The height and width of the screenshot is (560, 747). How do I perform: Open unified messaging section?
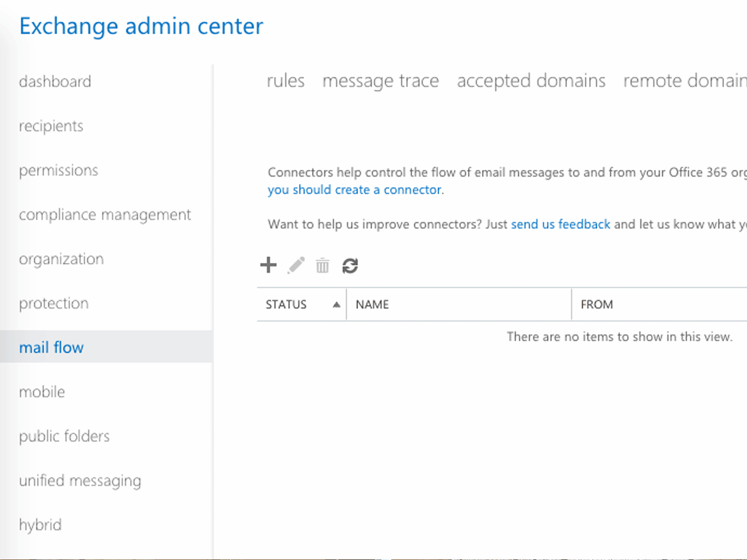tap(80, 481)
